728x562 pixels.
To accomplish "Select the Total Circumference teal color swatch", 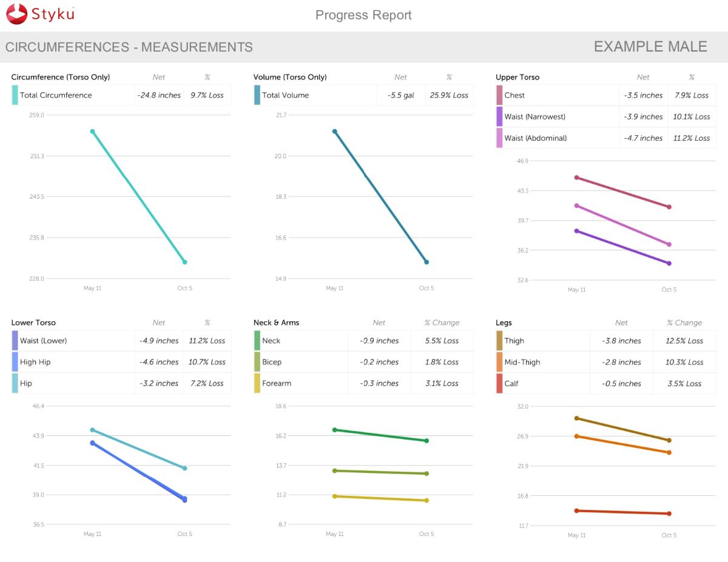I will point(15,95).
